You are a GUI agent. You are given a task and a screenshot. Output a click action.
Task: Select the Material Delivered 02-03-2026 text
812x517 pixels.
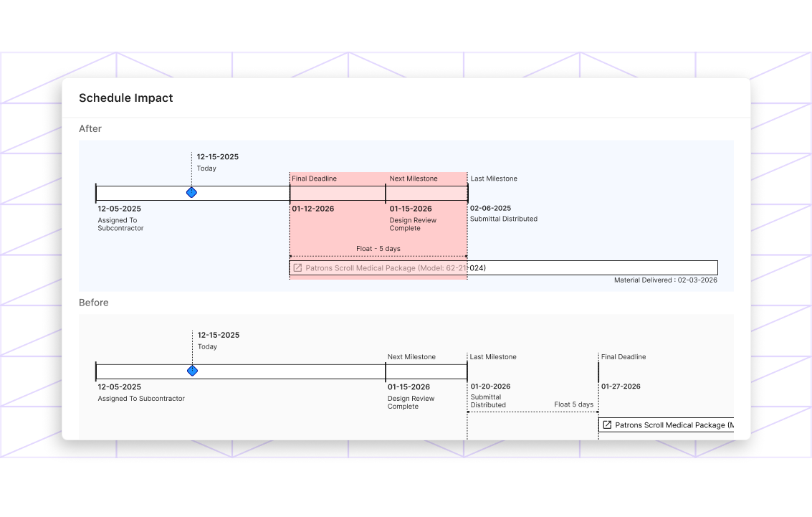tap(667, 280)
